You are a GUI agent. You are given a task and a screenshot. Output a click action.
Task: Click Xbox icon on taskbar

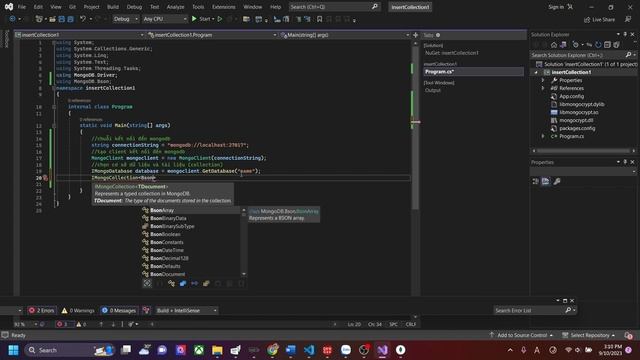tap(199, 350)
